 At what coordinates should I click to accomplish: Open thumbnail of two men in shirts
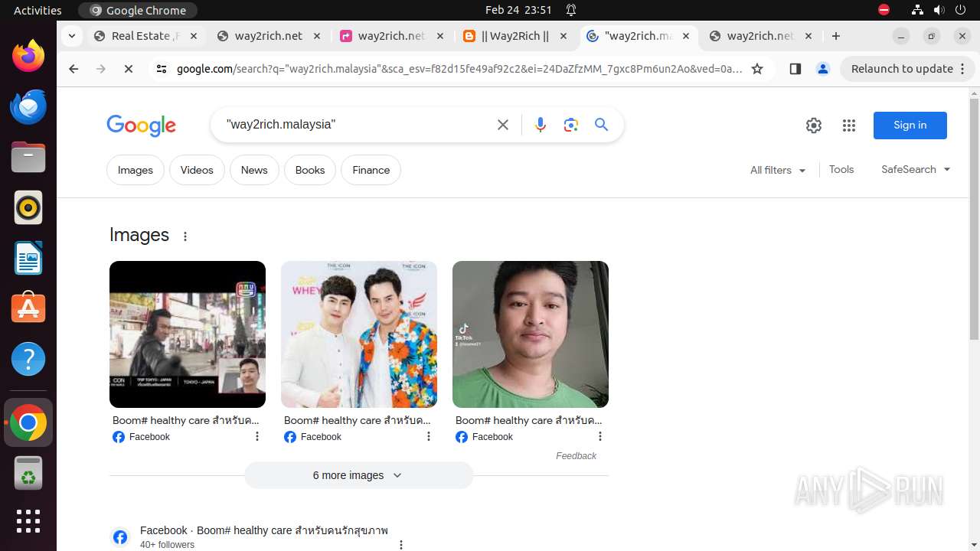pos(359,334)
